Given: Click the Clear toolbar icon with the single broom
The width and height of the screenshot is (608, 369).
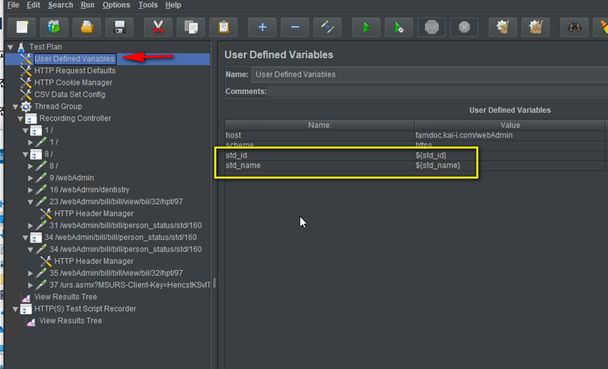Looking at the screenshot, I should tap(503, 27).
